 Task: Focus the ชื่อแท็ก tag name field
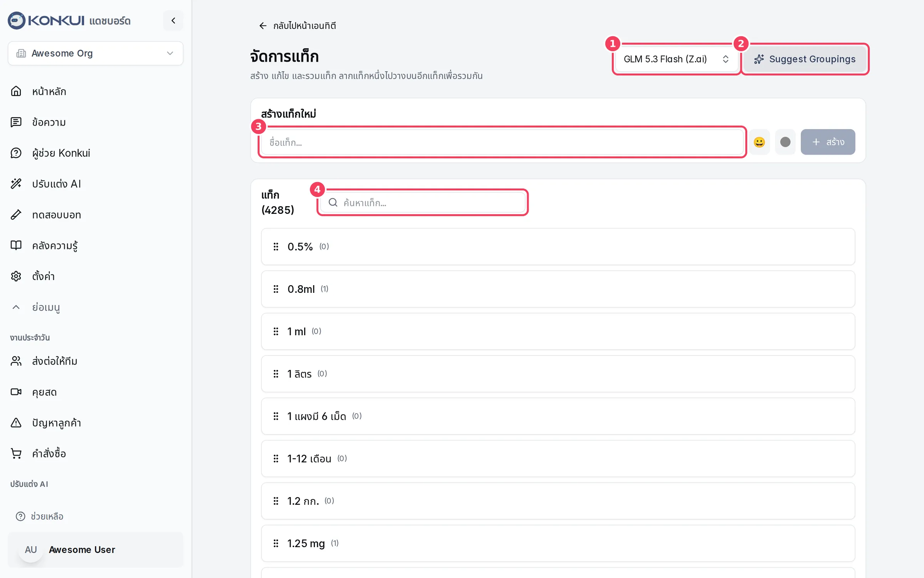(502, 142)
